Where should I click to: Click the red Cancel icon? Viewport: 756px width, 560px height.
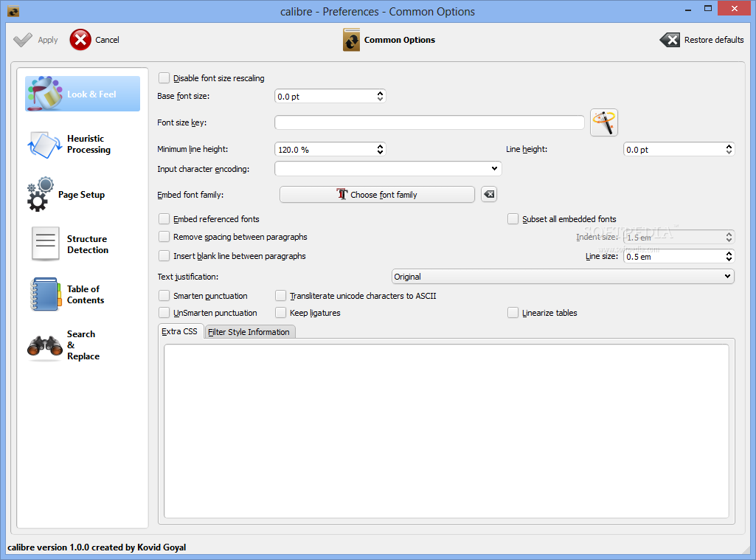[80, 40]
